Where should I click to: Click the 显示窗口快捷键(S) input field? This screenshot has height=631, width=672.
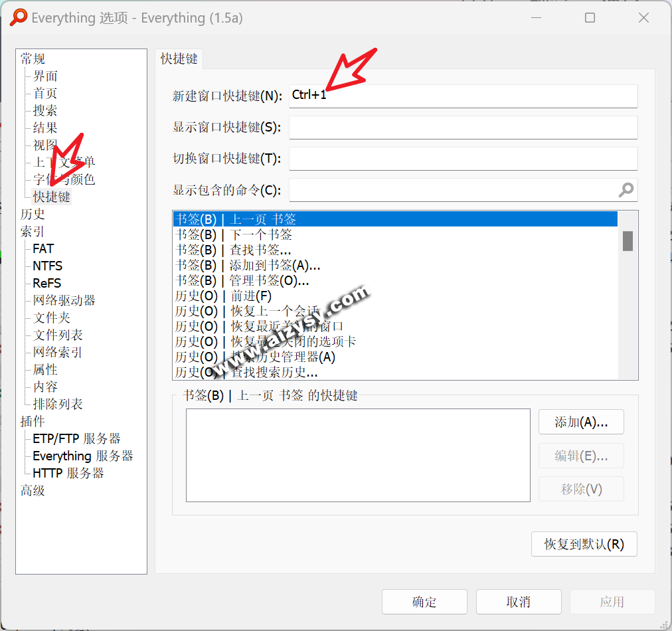coord(463,127)
